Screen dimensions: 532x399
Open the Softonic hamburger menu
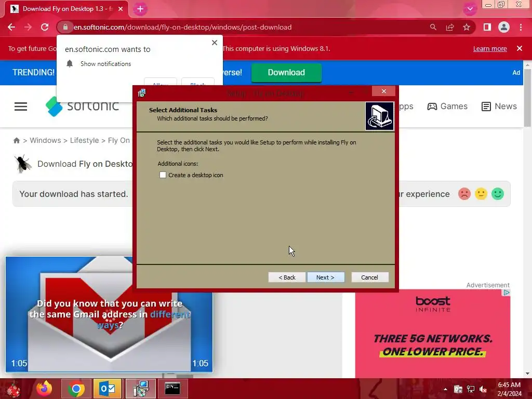click(x=21, y=107)
